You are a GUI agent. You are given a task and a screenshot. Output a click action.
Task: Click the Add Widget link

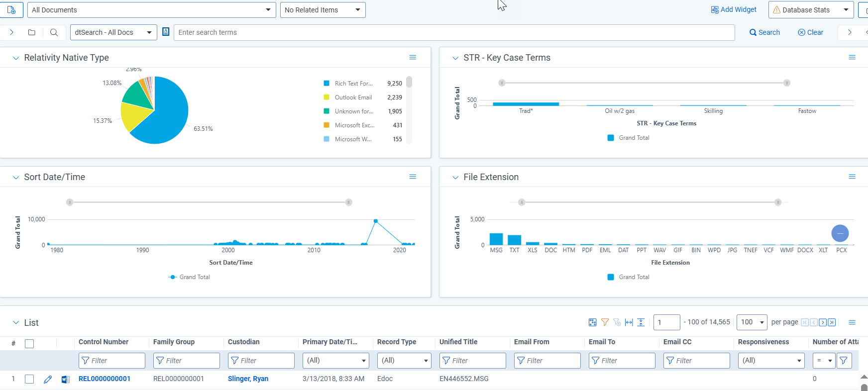(734, 9)
